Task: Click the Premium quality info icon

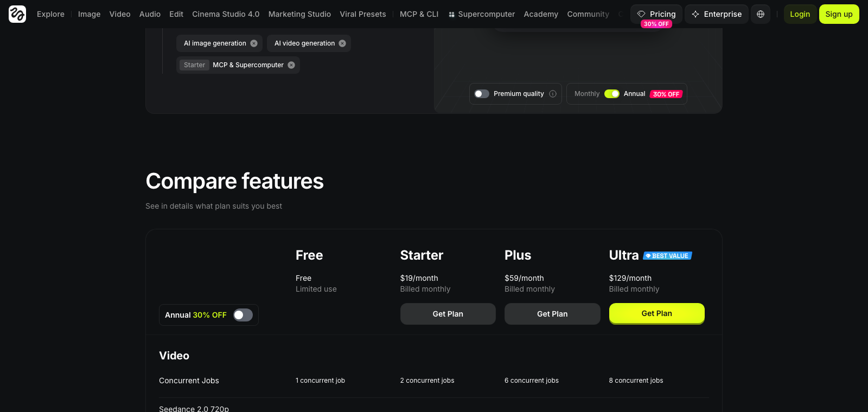Action: tap(553, 94)
